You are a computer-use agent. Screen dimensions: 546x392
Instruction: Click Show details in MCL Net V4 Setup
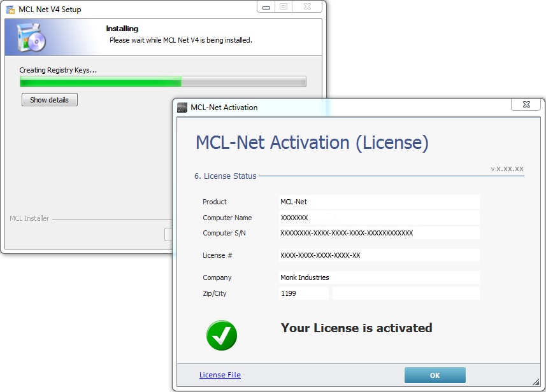click(50, 100)
